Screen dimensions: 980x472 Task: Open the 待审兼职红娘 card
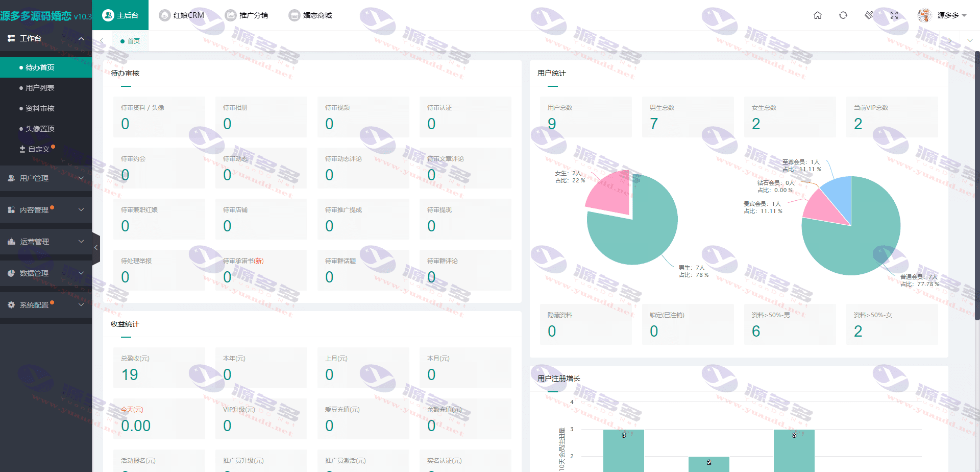pos(159,219)
